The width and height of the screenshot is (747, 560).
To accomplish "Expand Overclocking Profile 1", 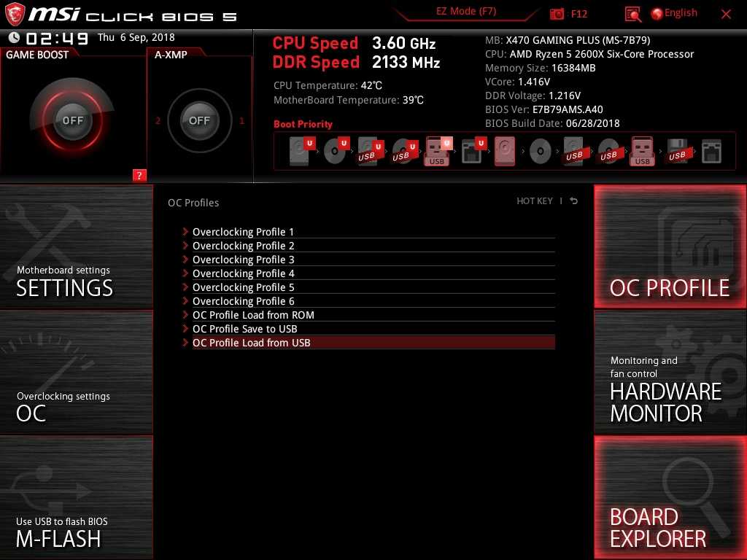I will pyautogui.click(x=243, y=232).
